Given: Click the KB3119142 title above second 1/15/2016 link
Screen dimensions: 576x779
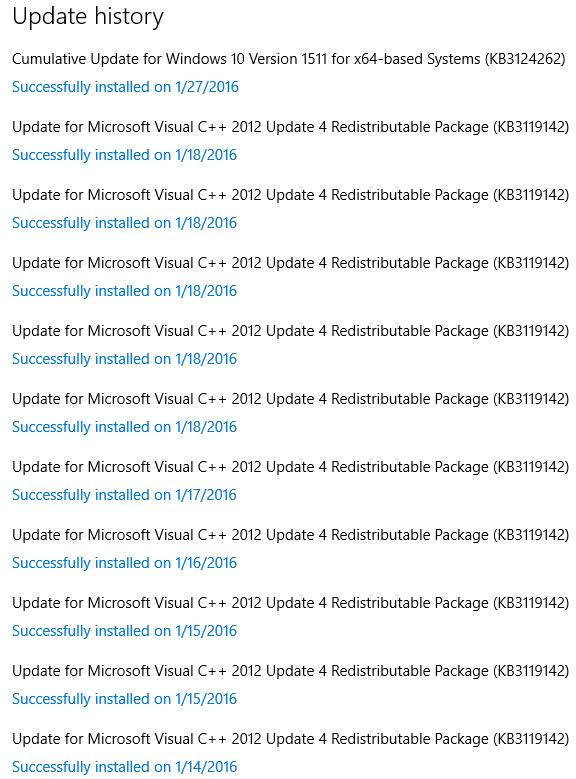Looking at the screenshot, I should tap(291, 671).
